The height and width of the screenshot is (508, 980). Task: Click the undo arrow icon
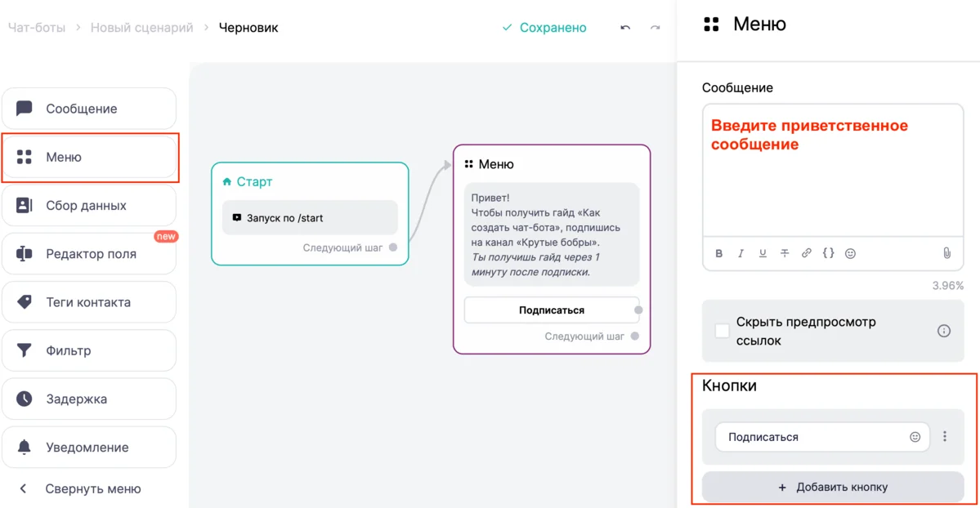[x=625, y=28]
